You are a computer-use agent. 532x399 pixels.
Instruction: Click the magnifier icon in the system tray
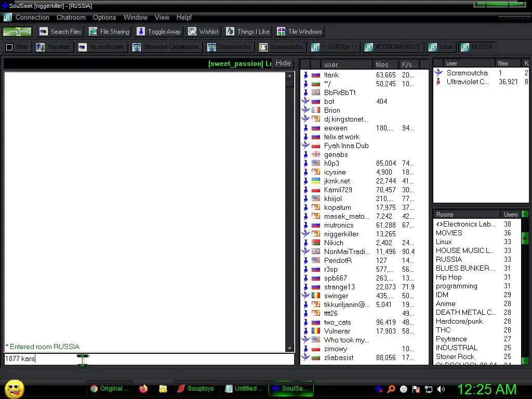[x=391, y=389]
